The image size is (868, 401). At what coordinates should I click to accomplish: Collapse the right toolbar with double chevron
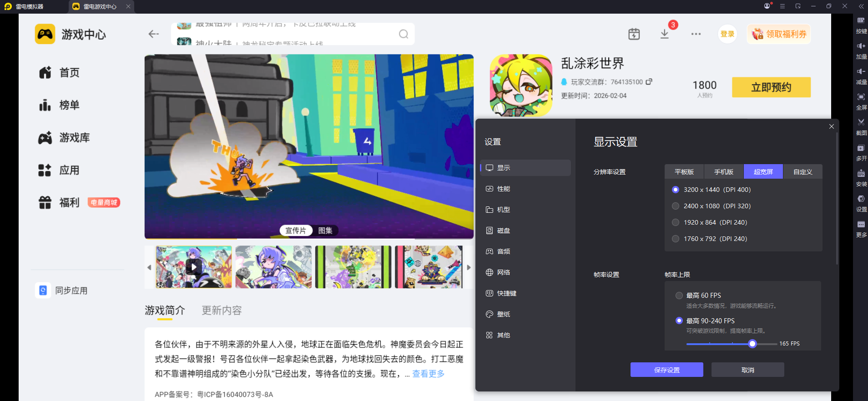tap(861, 6)
